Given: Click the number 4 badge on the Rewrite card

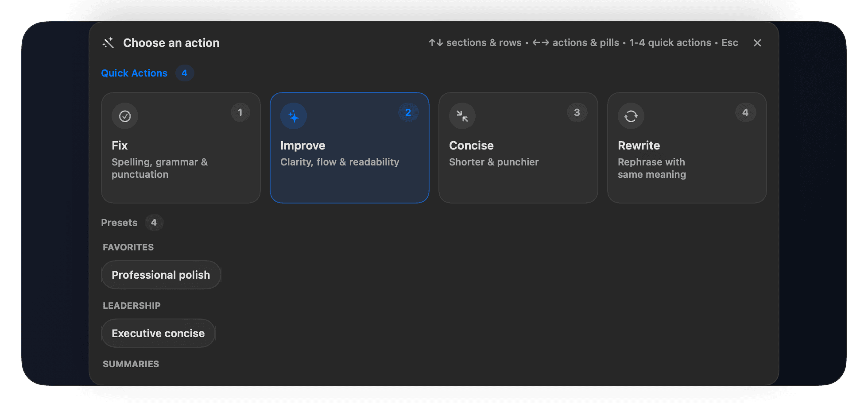Looking at the screenshot, I should (745, 112).
